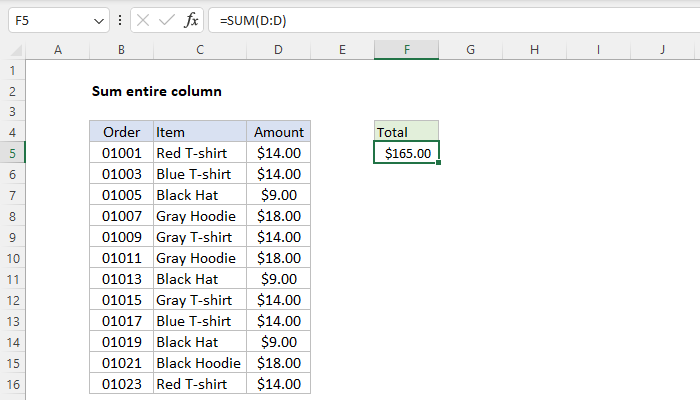Click the 'Sum entire column' title cell
700x400 pixels.
click(157, 91)
